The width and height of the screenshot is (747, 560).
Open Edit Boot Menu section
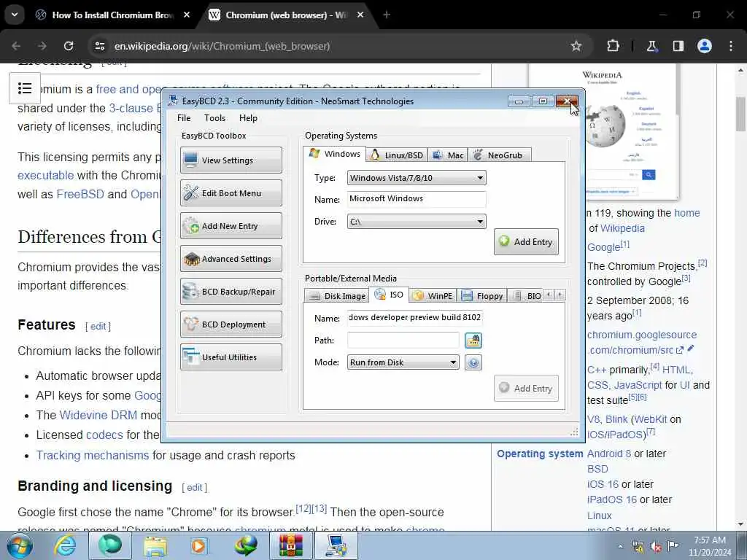[231, 192]
